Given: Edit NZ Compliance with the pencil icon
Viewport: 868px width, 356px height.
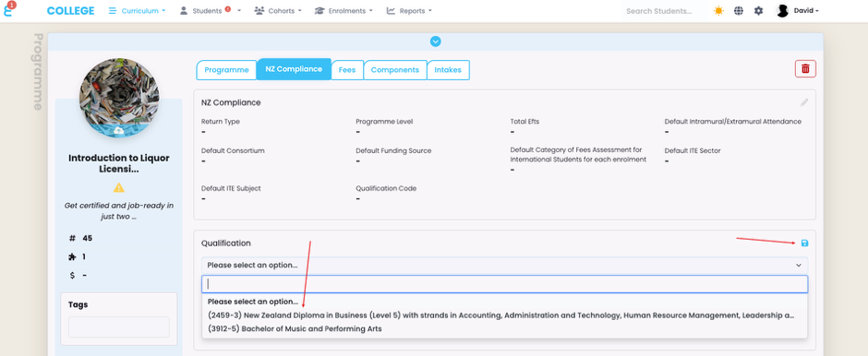Looking at the screenshot, I should click(804, 102).
